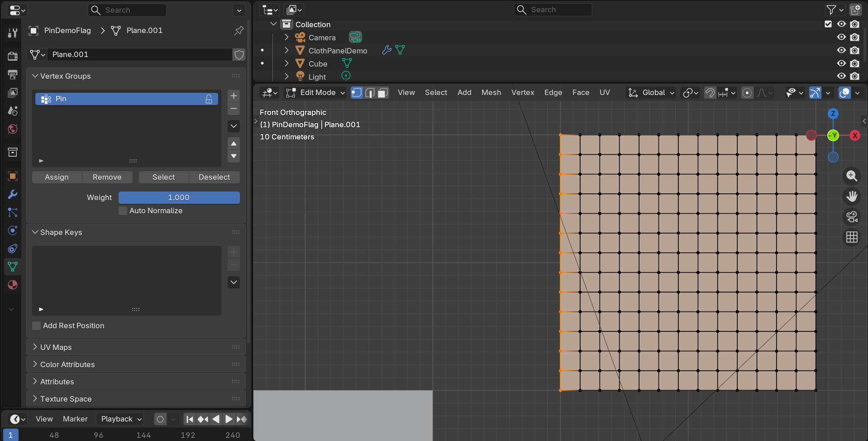Open the Object Data (mesh) properties tab

13,267
